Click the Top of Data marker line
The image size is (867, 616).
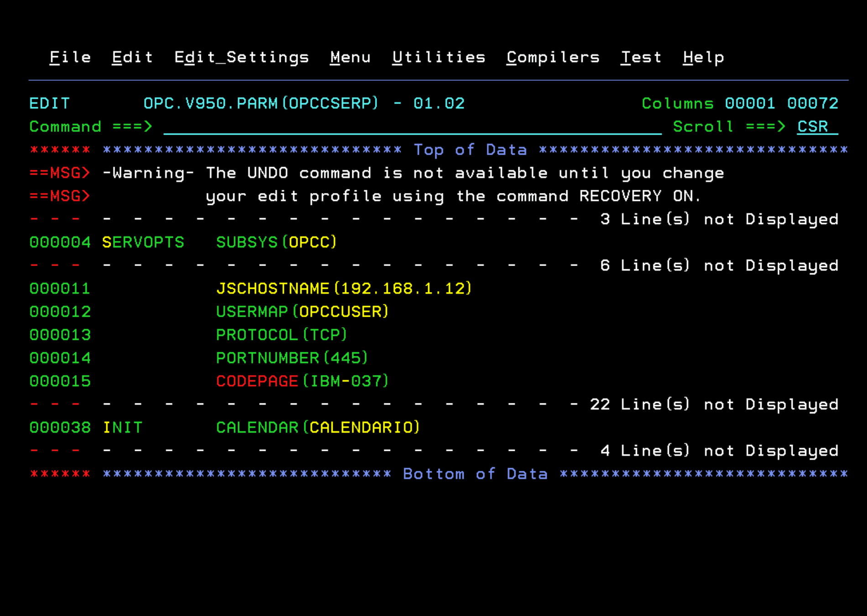pyautogui.click(x=439, y=150)
